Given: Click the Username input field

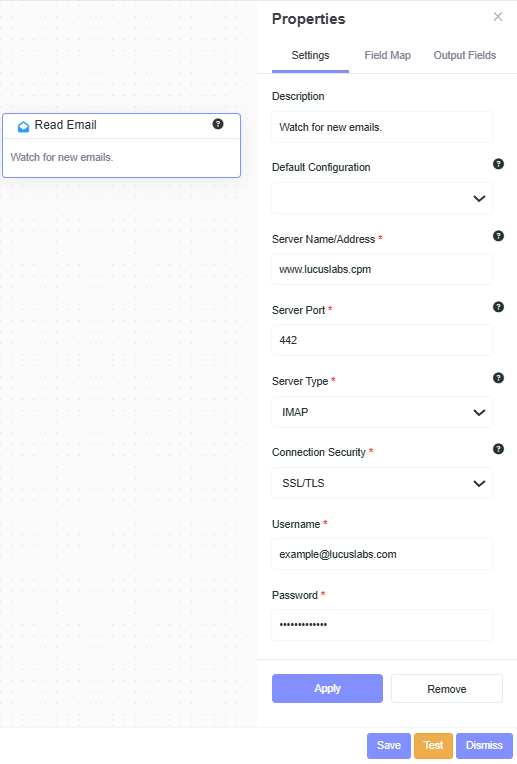Looking at the screenshot, I should (383, 554).
